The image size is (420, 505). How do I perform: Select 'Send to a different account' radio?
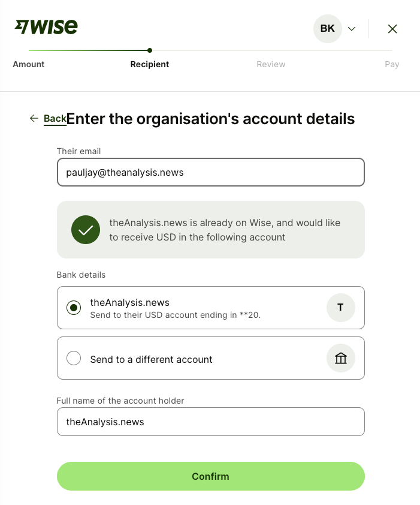(x=74, y=359)
